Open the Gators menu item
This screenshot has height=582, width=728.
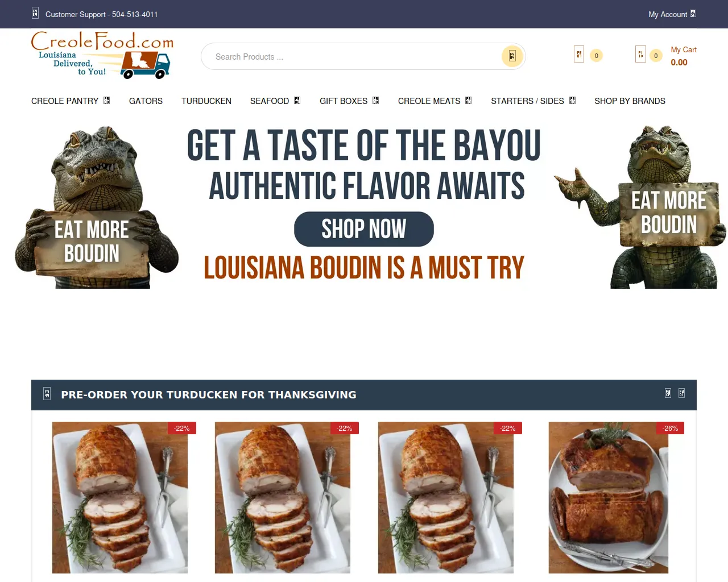(146, 101)
